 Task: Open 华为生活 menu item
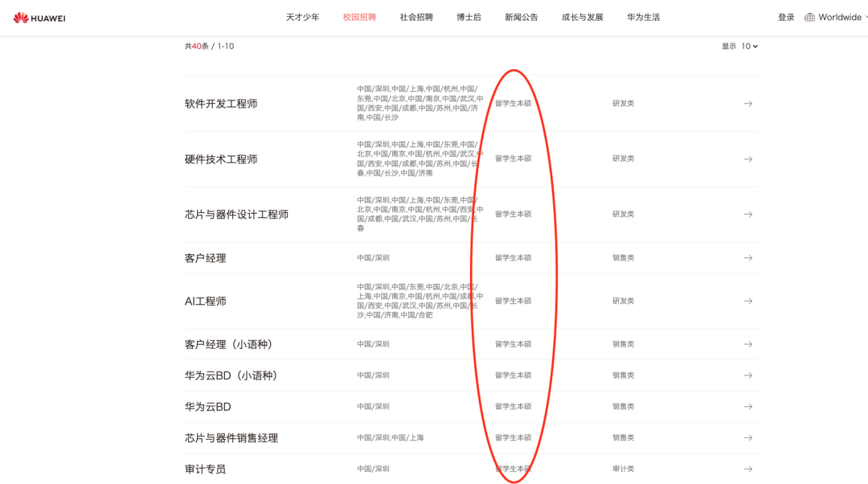point(643,17)
